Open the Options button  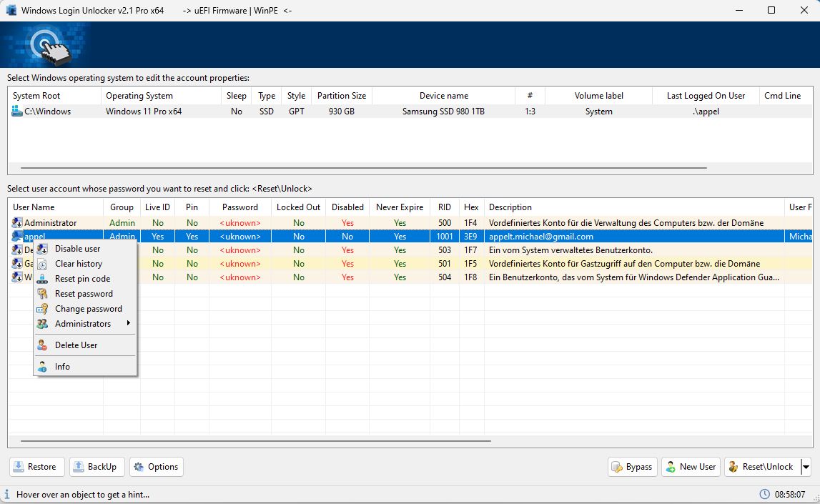(156, 467)
